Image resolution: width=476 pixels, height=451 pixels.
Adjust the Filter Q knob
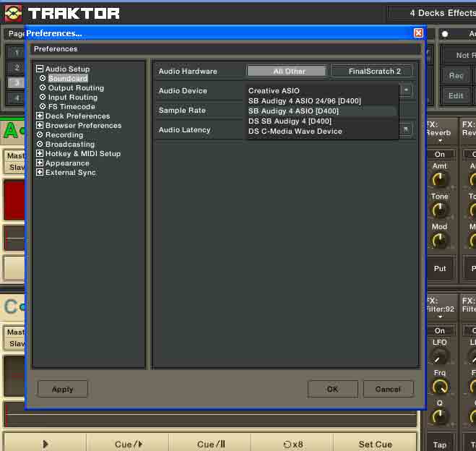pyautogui.click(x=439, y=416)
